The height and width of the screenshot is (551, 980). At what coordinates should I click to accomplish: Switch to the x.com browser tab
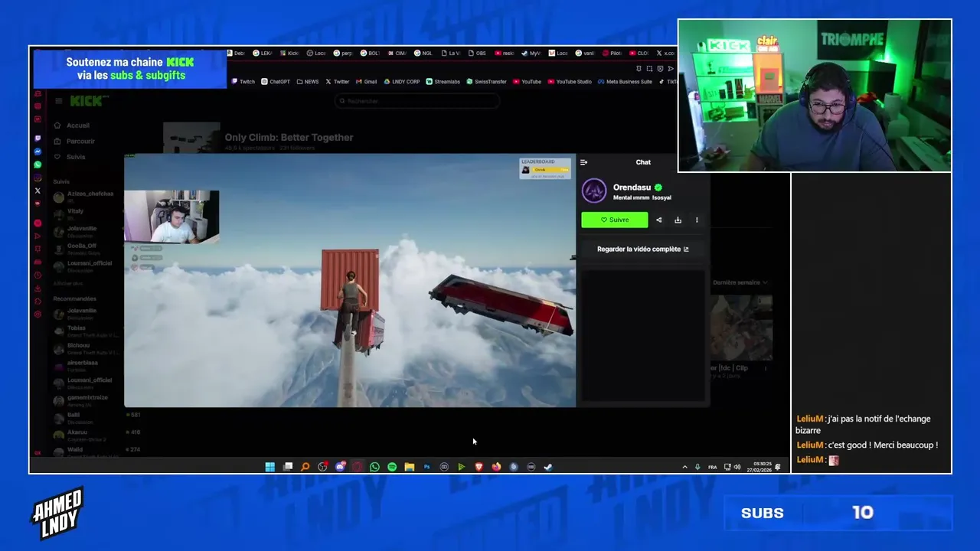point(665,54)
